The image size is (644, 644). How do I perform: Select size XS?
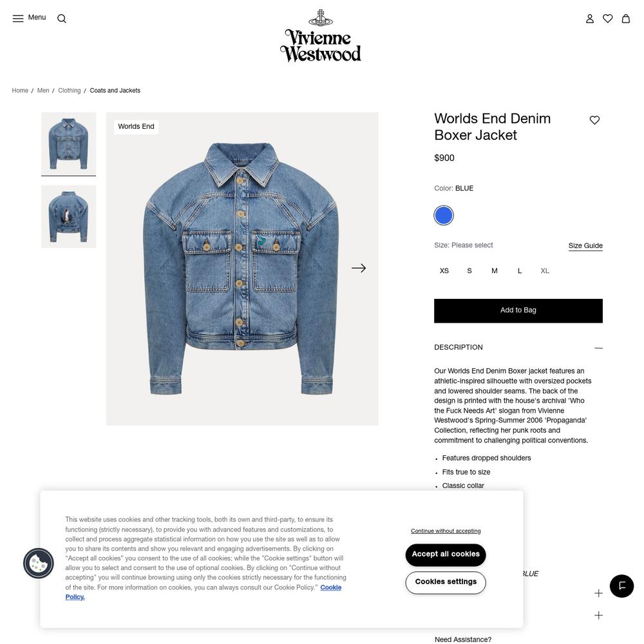pos(444,270)
